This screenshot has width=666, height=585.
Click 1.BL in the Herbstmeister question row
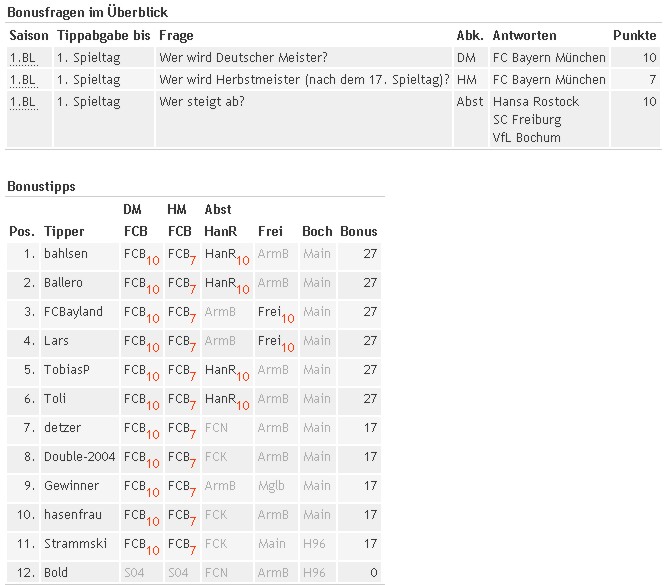[x=23, y=80]
